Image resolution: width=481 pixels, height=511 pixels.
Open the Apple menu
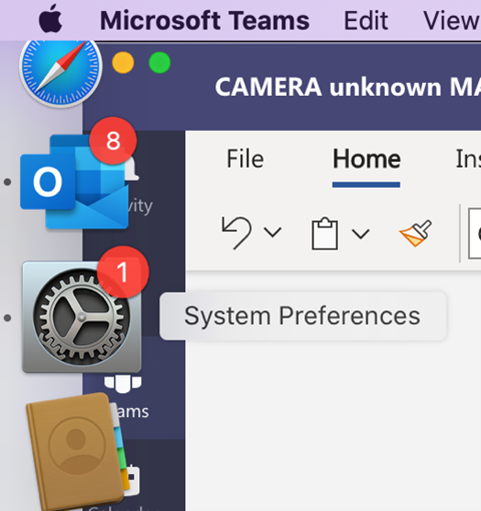click(50, 20)
